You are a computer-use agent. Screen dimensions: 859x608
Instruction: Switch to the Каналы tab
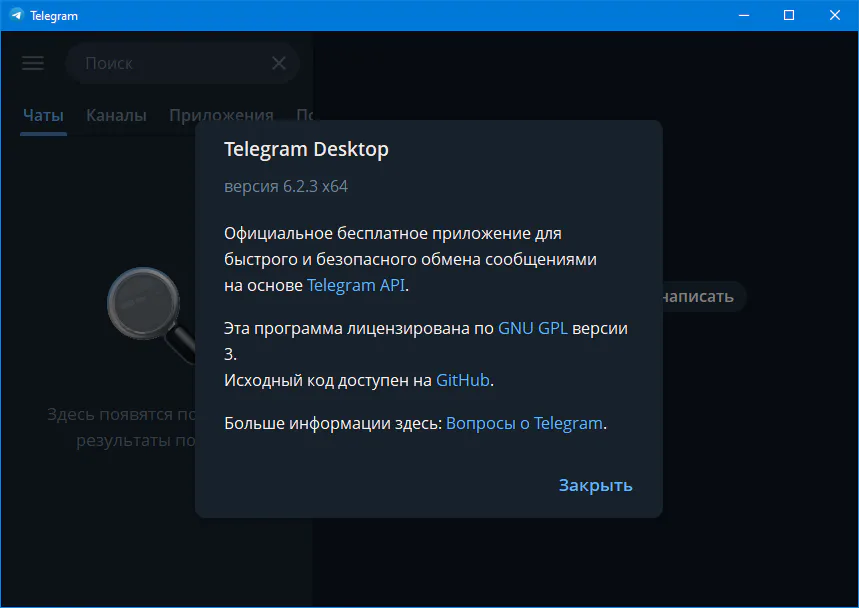pyautogui.click(x=116, y=115)
